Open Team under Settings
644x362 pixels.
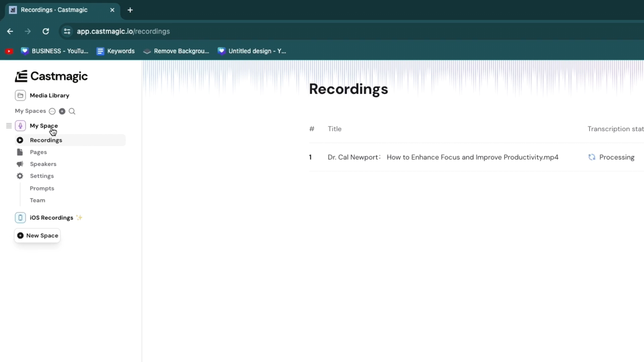(x=38, y=200)
